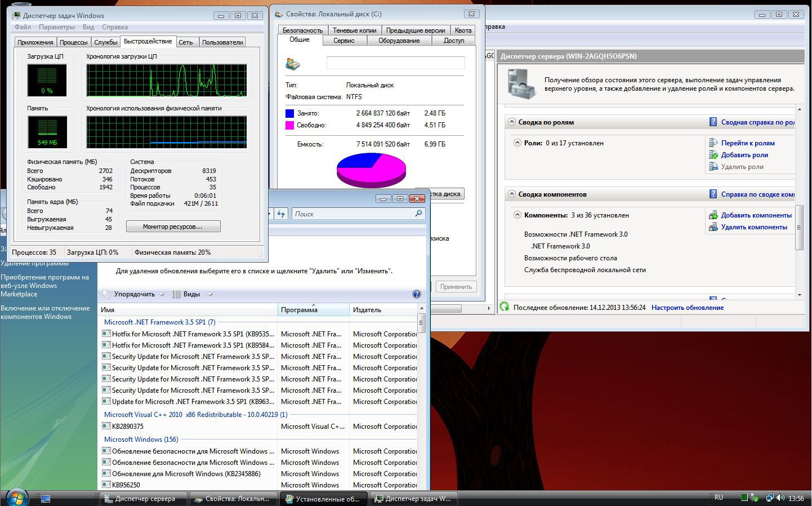Click the Монитор ресурсов button
This screenshot has width=812, height=506.
(x=173, y=227)
